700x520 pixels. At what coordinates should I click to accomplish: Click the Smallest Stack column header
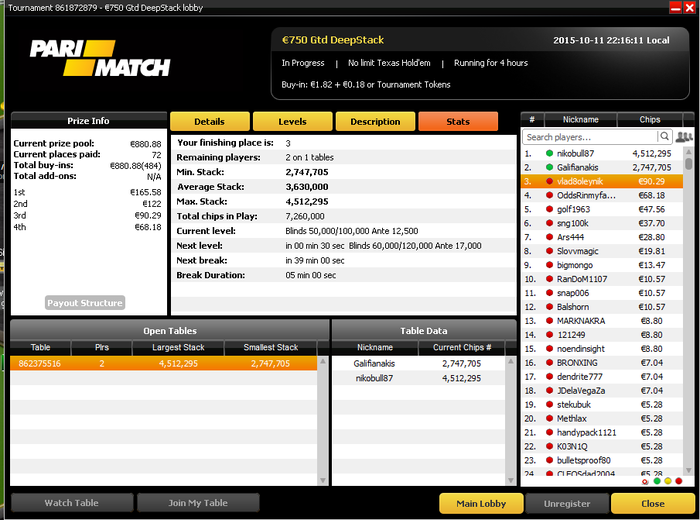point(271,347)
